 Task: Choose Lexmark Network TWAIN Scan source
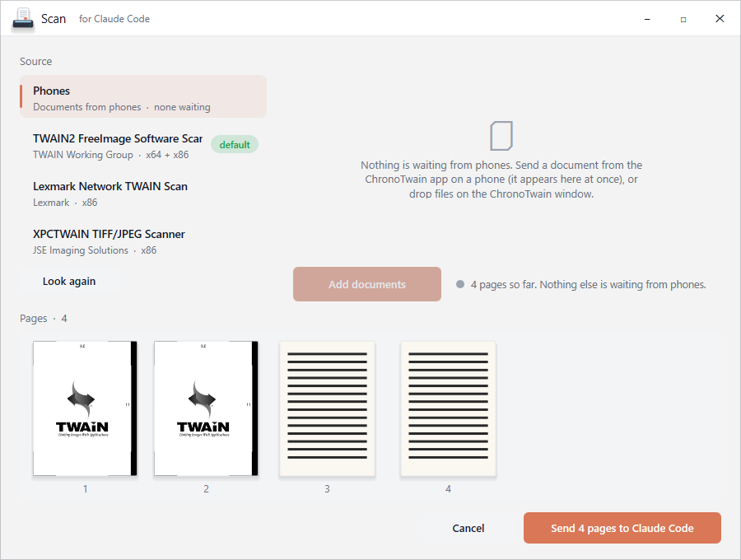point(143,194)
